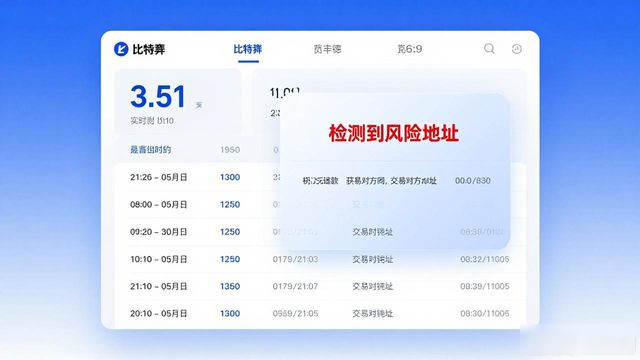The width and height of the screenshot is (640, 360).
Task: Click the 08:32/11005 value
Action: click(x=485, y=259)
